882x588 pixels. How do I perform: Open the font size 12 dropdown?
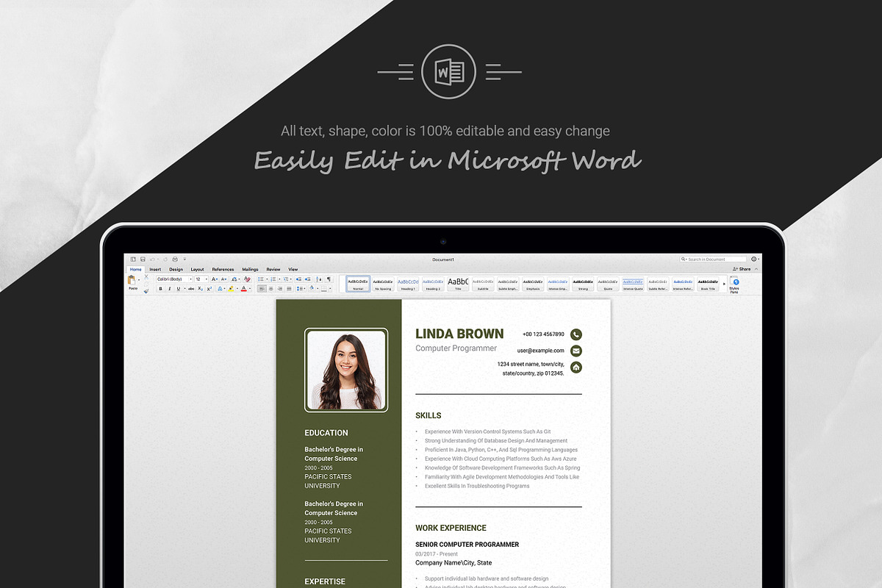[x=206, y=279]
